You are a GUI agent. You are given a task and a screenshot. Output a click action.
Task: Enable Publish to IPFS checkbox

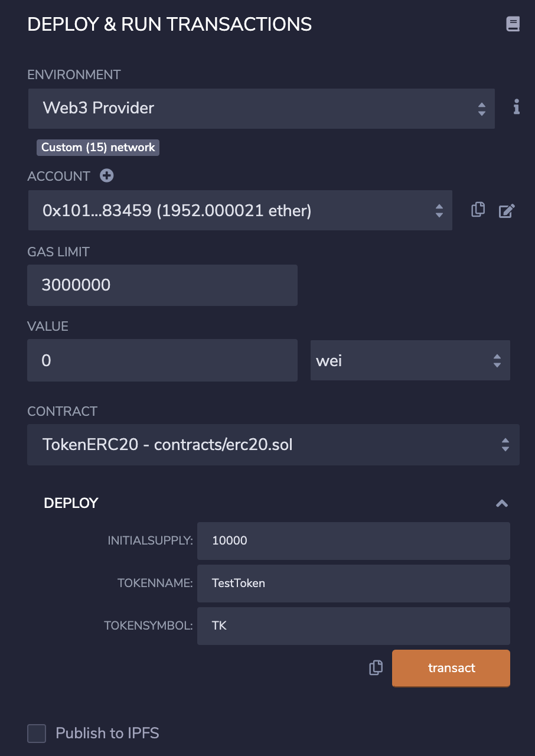pos(37,734)
